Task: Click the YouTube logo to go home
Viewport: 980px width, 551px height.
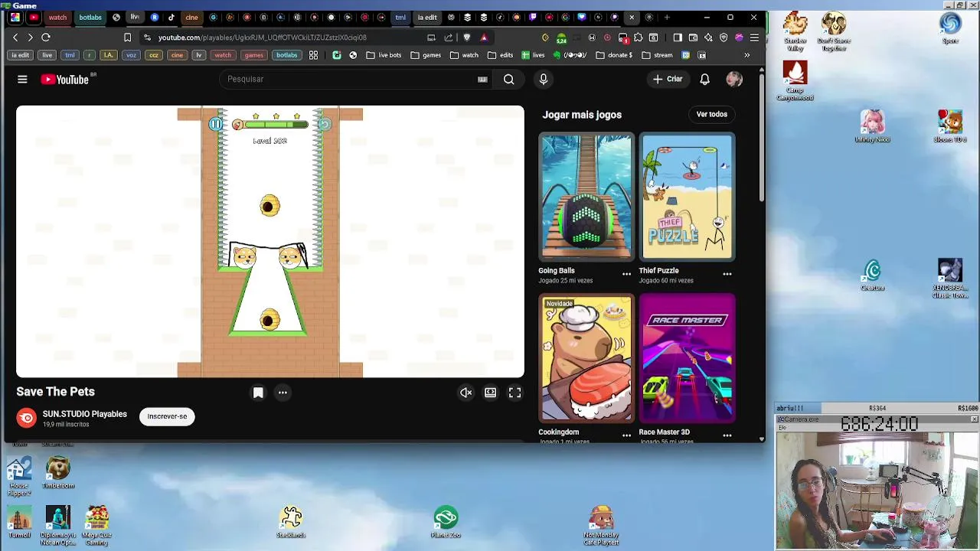Action: pyautogui.click(x=65, y=79)
